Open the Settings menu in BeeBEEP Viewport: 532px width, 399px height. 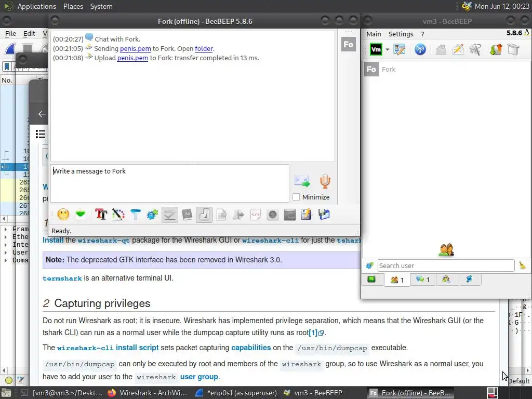pos(401,34)
